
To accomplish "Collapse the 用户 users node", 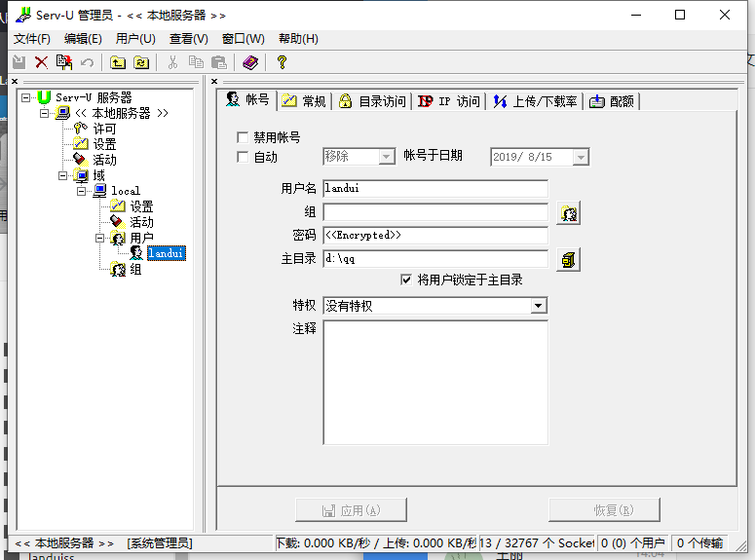I will click(99, 238).
